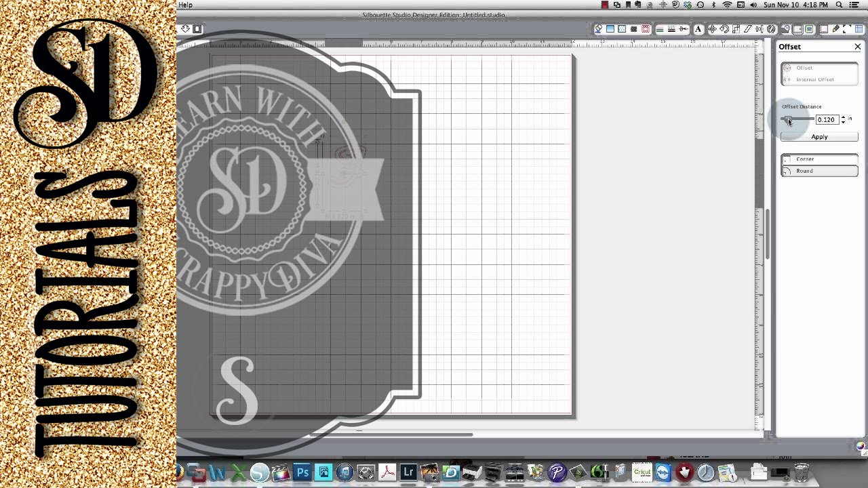The image size is (868, 488).
Task: Click the Apply button
Action: pos(819,137)
